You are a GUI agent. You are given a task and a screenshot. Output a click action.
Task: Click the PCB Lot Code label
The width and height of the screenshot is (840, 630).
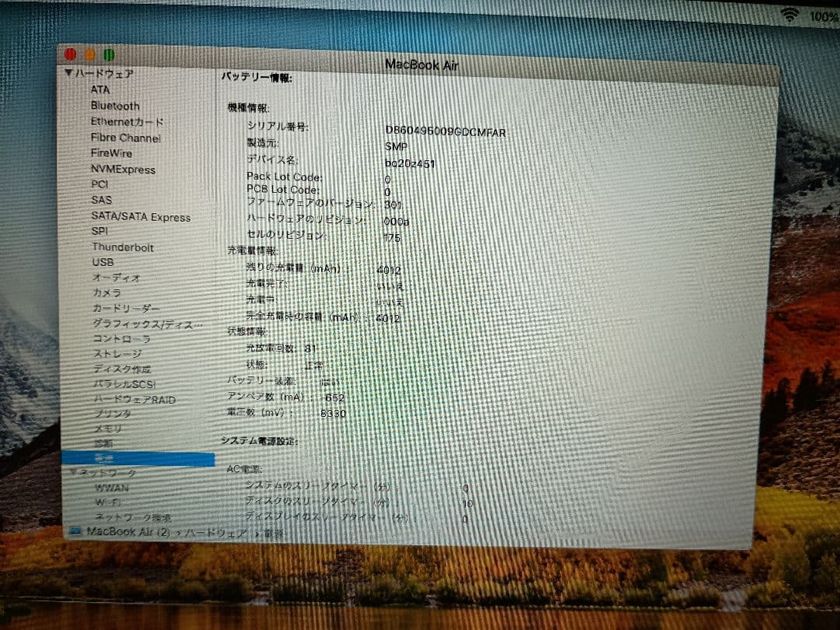[283, 189]
